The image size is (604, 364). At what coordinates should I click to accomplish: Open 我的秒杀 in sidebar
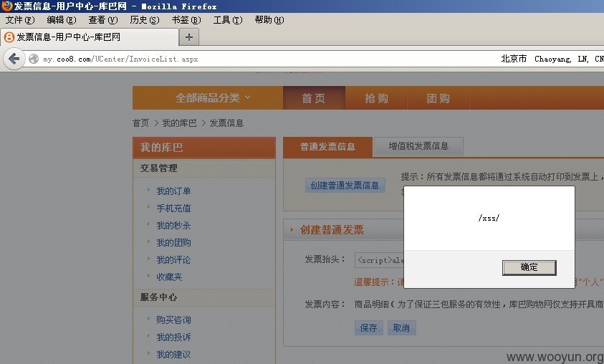(173, 225)
